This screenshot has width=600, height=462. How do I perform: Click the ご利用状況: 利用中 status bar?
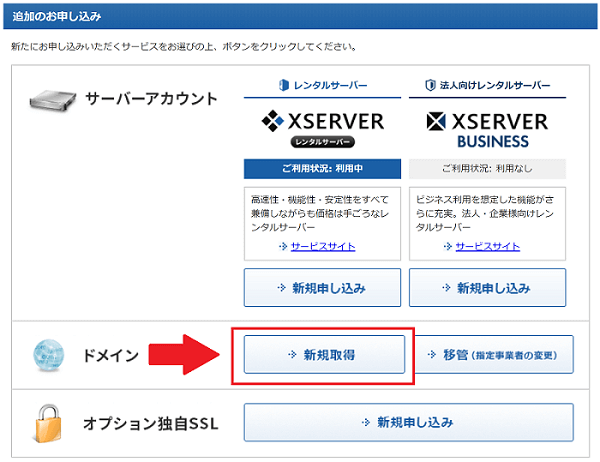click(322, 168)
